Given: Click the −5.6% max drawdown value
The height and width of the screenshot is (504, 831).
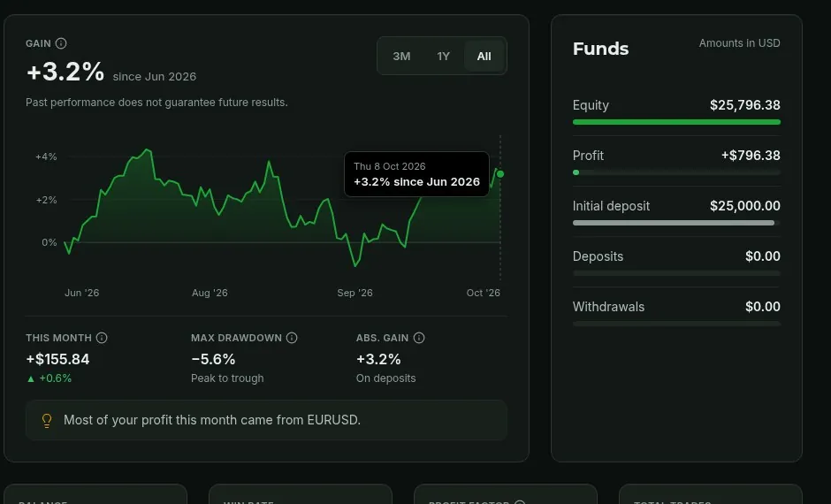Looking at the screenshot, I should 213,359.
